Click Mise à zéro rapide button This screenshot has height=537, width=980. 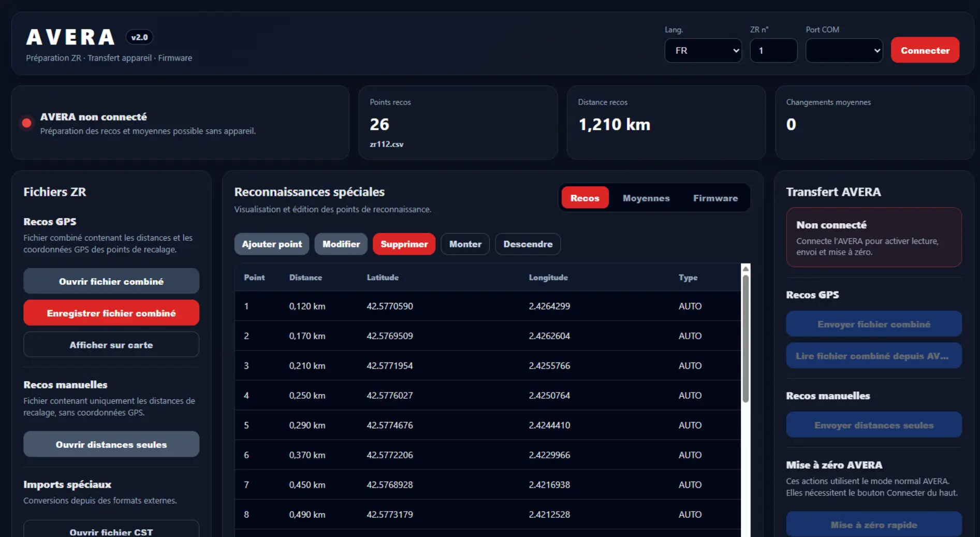874,525
